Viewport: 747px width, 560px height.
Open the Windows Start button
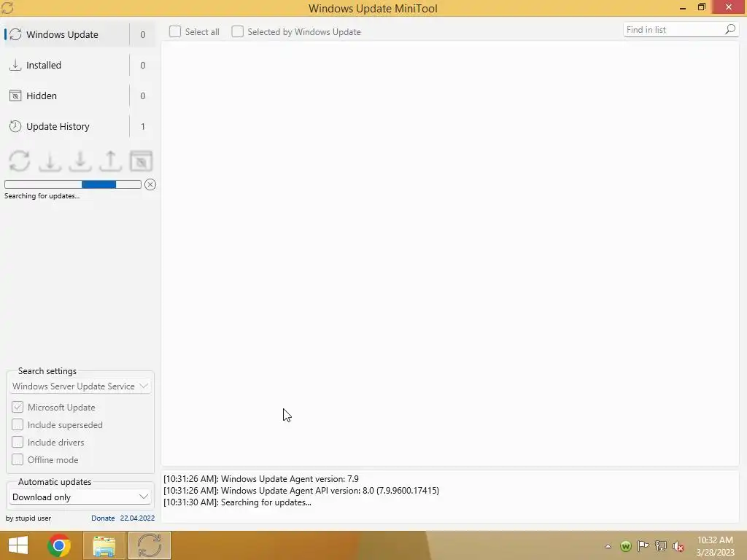(18, 545)
